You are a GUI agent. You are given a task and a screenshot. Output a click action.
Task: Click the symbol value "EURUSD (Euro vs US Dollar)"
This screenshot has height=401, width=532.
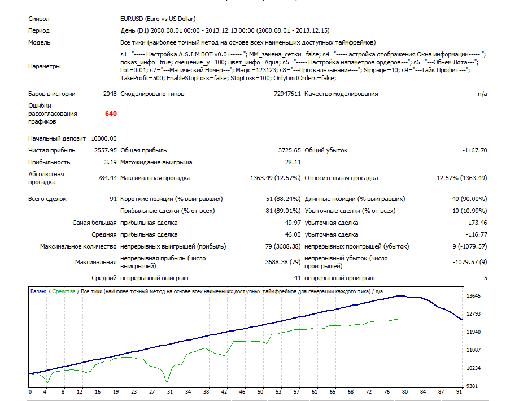(158, 19)
